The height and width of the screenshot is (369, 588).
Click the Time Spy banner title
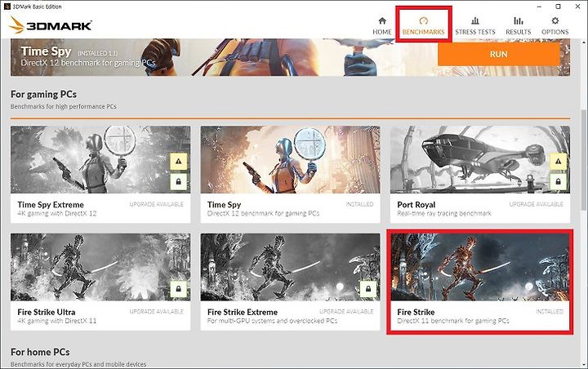pyautogui.click(x=46, y=51)
